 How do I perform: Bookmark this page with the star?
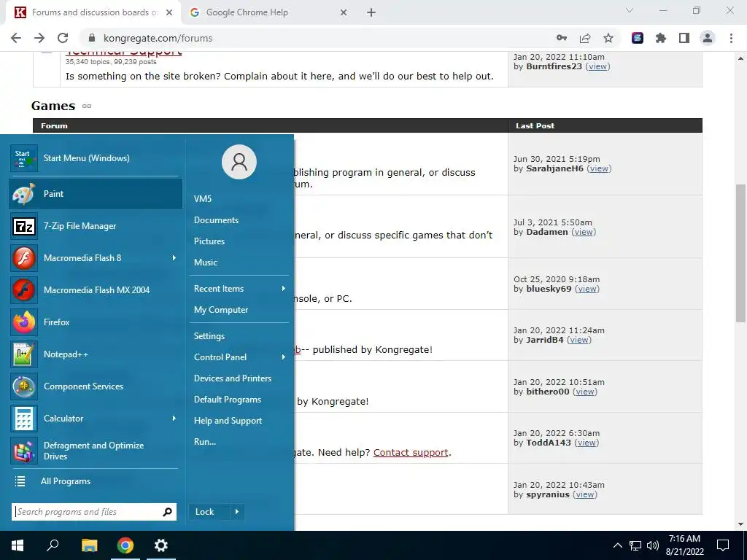tap(608, 38)
